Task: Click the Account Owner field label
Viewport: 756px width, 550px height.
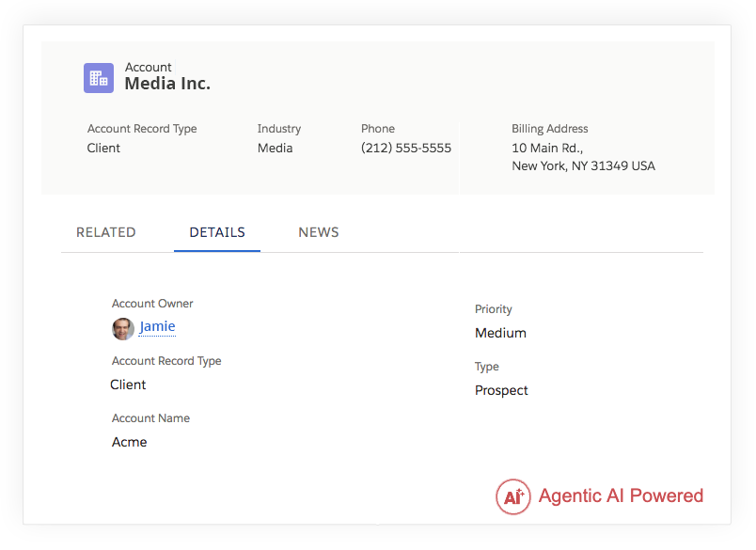Action: pos(152,304)
